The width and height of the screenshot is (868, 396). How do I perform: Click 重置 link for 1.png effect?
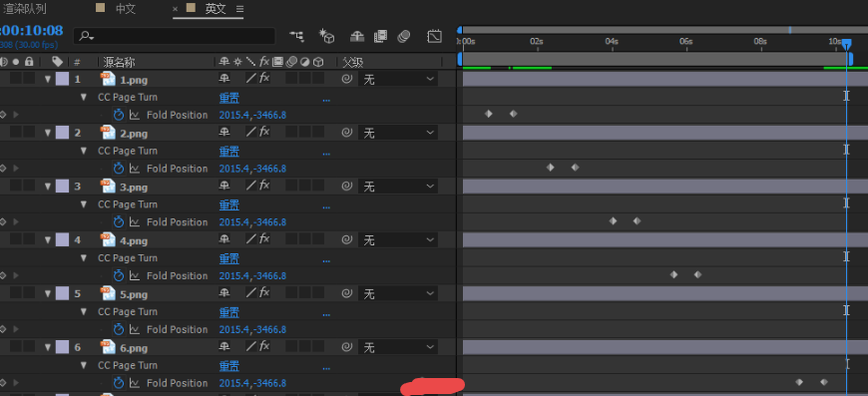(x=229, y=98)
